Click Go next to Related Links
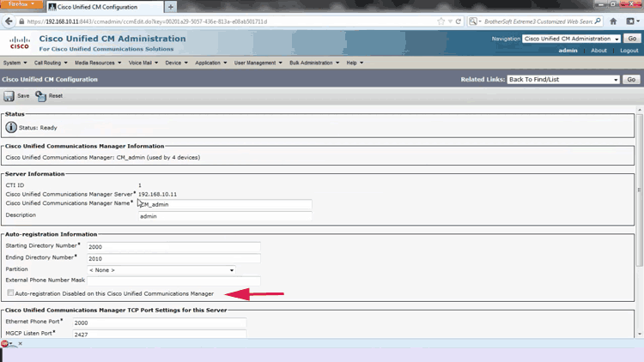Screen dimensions: 644x362 [631, 79]
